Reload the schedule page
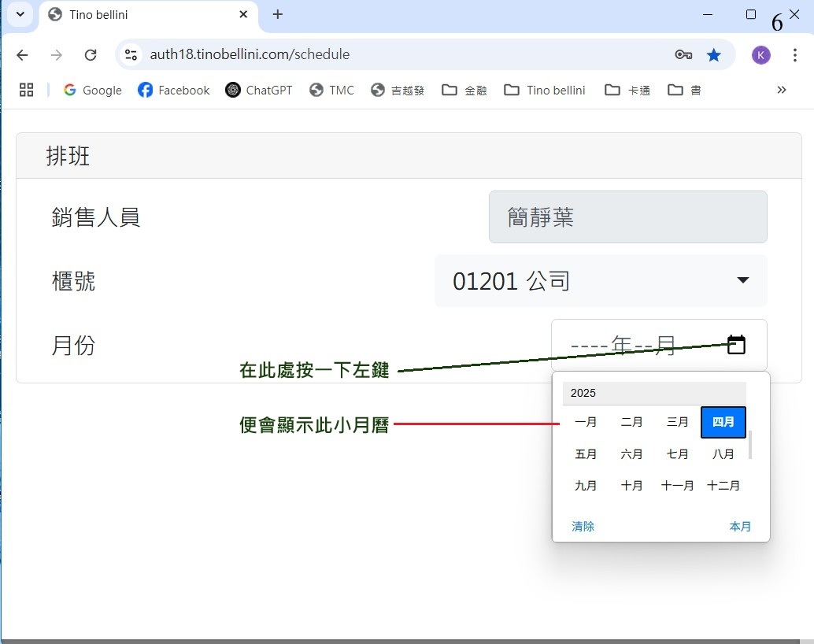The width and height of the screenshot is (814, 644). tap(91, 54)
